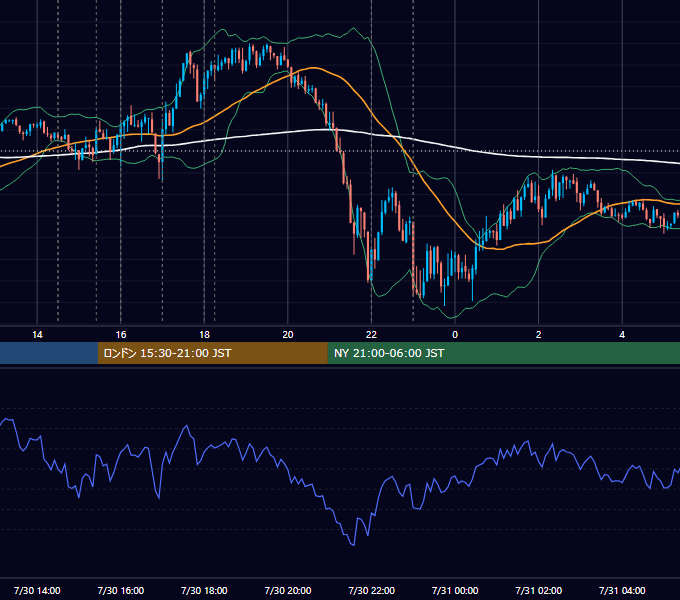The width and height of the screenshot is (680, 600).
Task: Click the 14 hour axis label
Action: [37, 335]
